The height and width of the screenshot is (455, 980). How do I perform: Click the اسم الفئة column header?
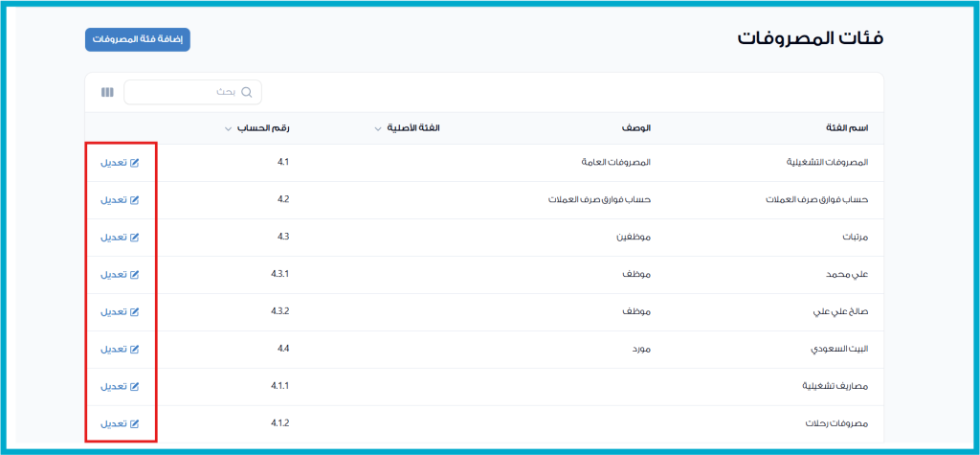tap(846, 128)
